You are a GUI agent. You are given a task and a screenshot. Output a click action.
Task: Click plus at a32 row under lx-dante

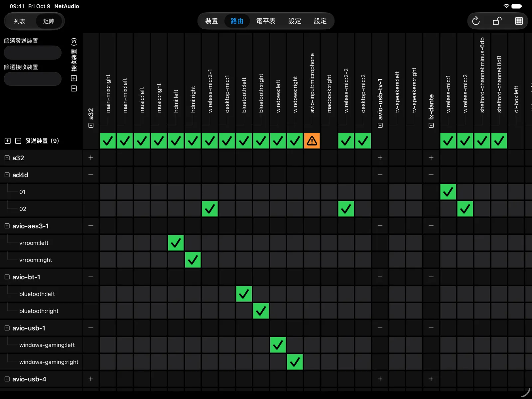431,158
